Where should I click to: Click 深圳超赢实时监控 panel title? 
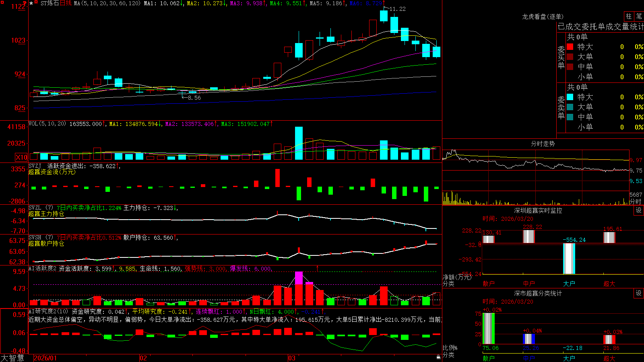[538, 210]
